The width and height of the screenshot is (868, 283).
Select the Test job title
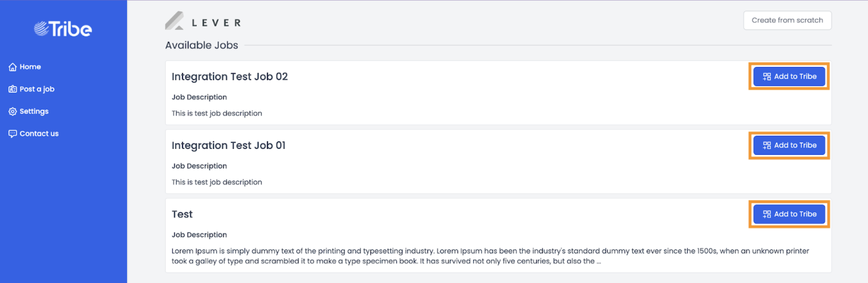(x=182, y=214)
